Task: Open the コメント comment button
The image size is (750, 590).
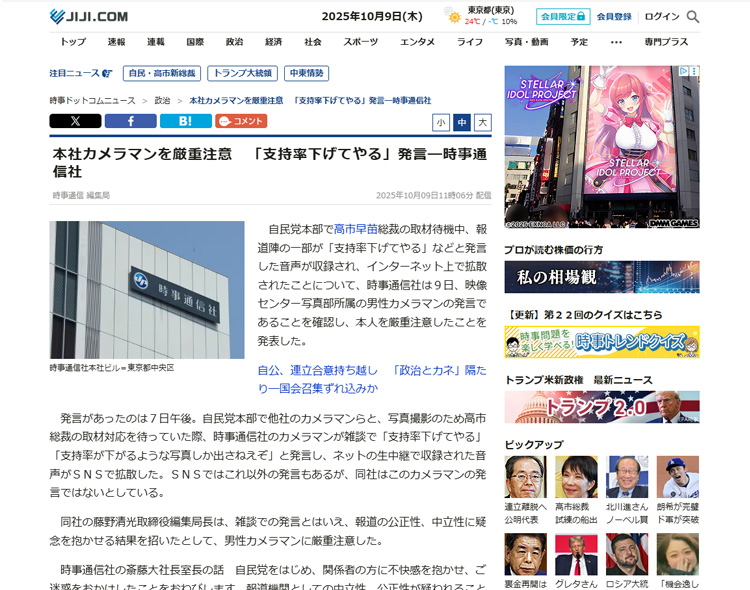Action: tap(241, 121)
